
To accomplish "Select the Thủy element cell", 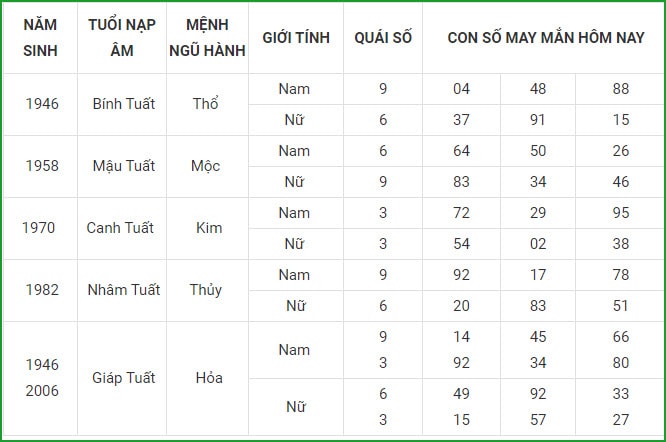I will [x=206, y=290].
